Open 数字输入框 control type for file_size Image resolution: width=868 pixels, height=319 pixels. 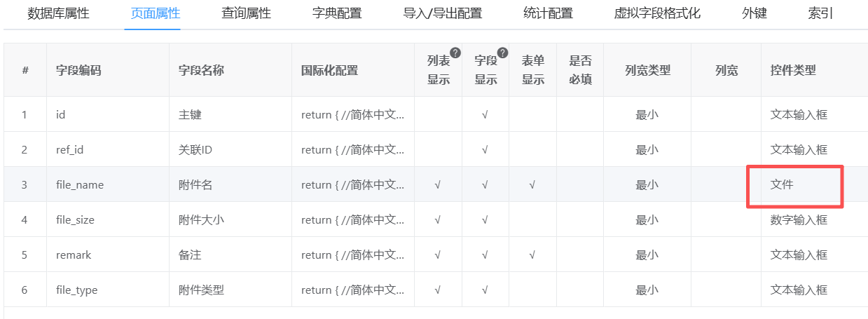[x=799, y=220]
